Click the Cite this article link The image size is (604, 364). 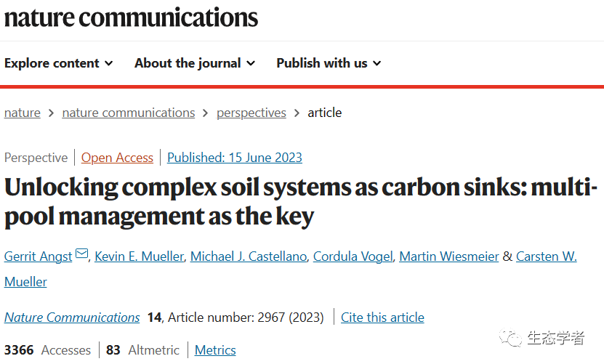coord(382,318)
